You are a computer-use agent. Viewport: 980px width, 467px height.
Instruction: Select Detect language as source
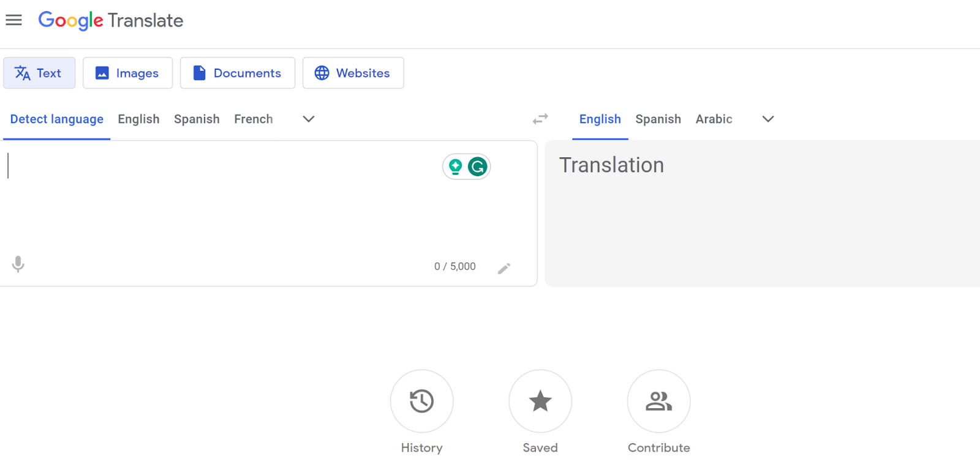[x=57, y=119]
